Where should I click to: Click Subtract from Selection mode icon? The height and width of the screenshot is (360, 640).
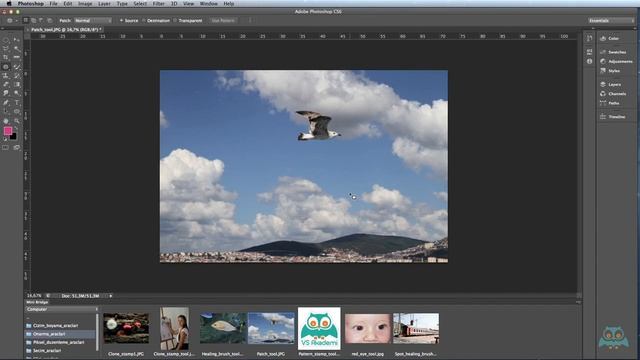(41, 20)
